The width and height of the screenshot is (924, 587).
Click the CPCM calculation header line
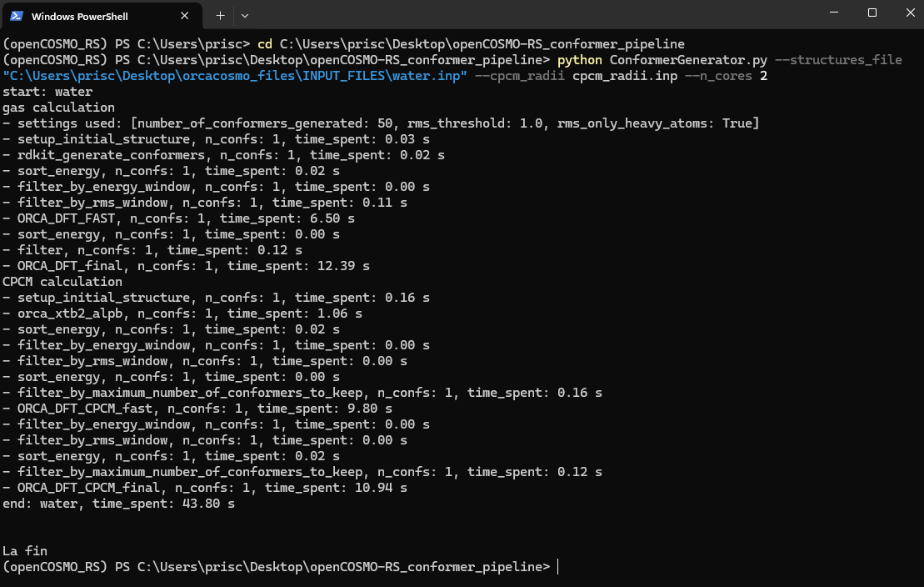click(62, 282)
